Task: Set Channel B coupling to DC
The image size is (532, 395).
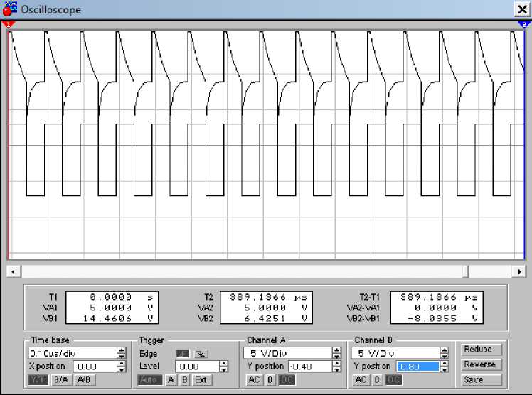Action: click(x=393, y=380)
